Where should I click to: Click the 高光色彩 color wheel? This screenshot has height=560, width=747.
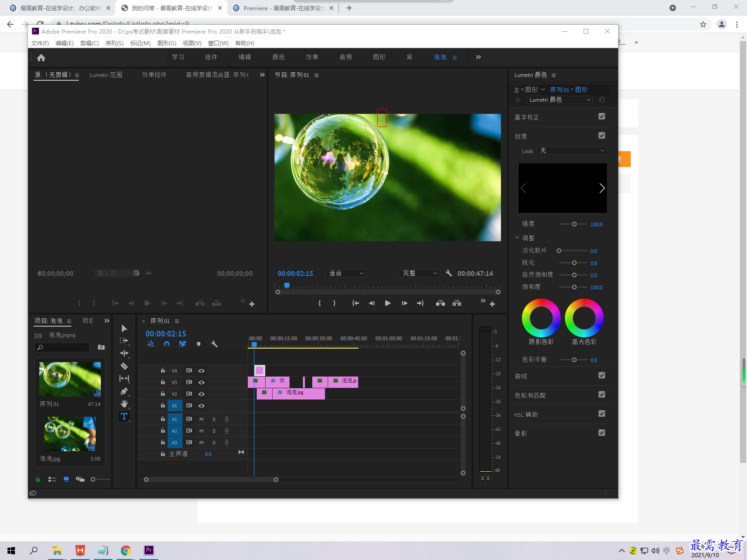pyautogui.click(x=584, y=318)
